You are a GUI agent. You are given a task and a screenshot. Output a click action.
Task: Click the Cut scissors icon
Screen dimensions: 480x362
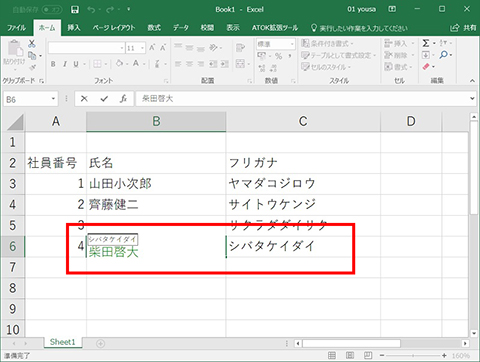point(32,43)
